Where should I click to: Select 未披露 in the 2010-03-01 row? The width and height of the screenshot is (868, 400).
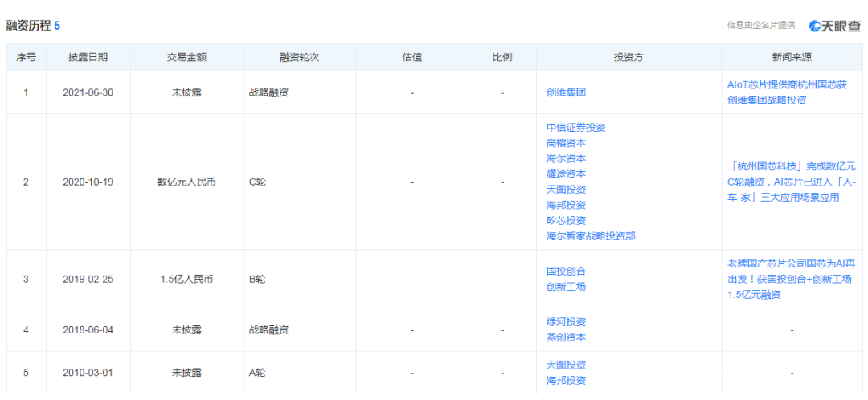coord(186,373)
